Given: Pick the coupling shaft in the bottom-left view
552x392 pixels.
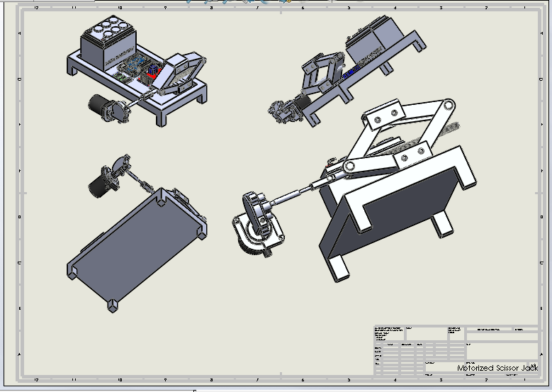Looking at the screenshot, I should coord(139,179).
